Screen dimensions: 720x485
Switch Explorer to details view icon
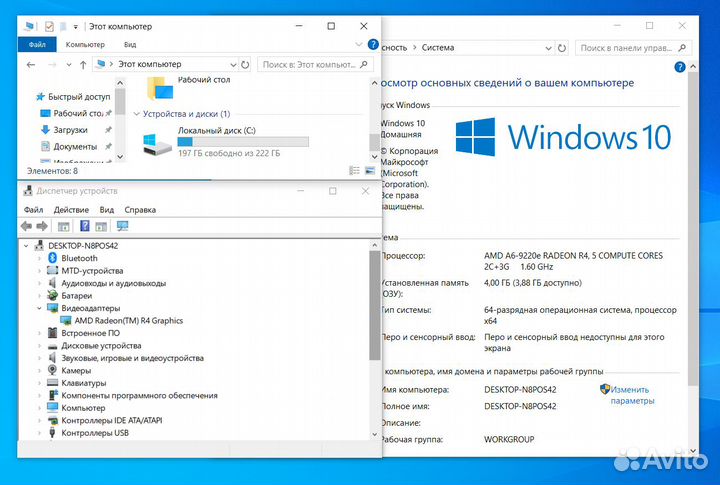[x=354, y=171]
